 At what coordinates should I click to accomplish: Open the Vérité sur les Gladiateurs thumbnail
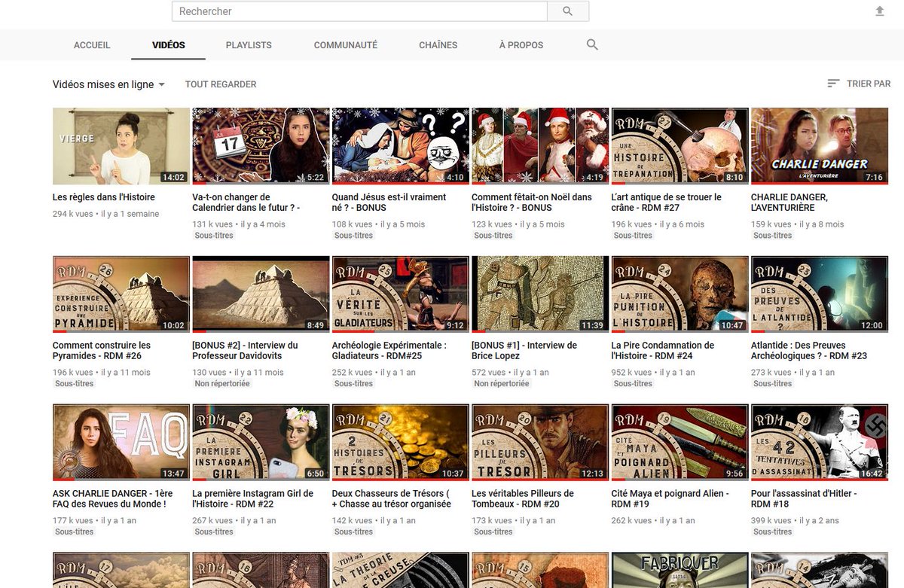click(x=400, y=294)
